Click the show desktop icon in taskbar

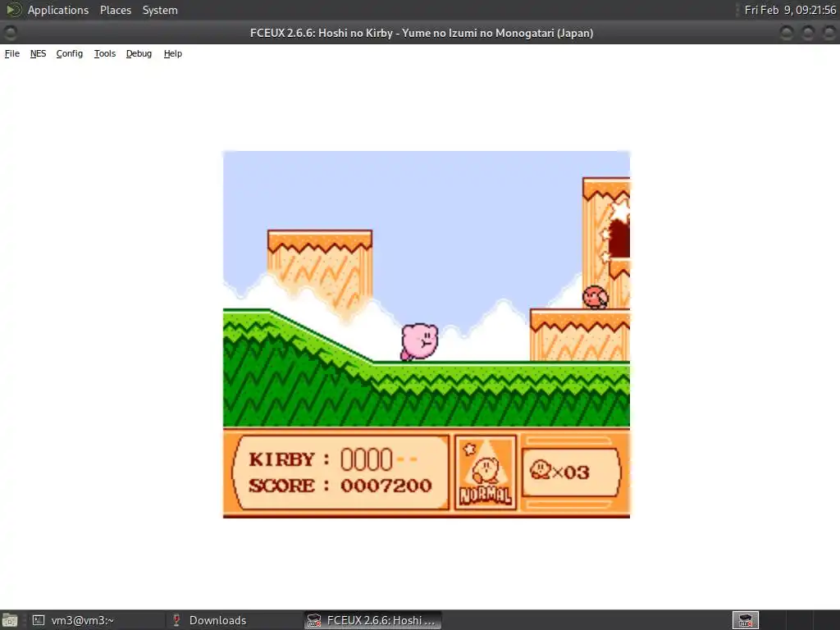[x=10, y=620]
